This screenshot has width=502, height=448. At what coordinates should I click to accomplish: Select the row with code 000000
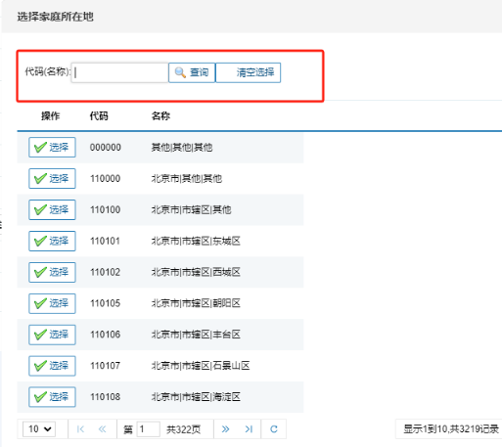(x=52, y=147)
